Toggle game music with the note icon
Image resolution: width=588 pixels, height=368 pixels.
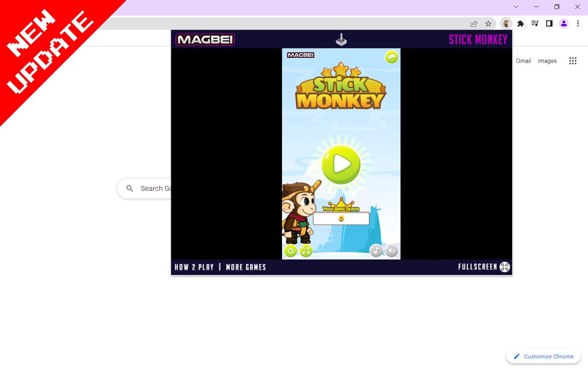click(x=376, y=251)
